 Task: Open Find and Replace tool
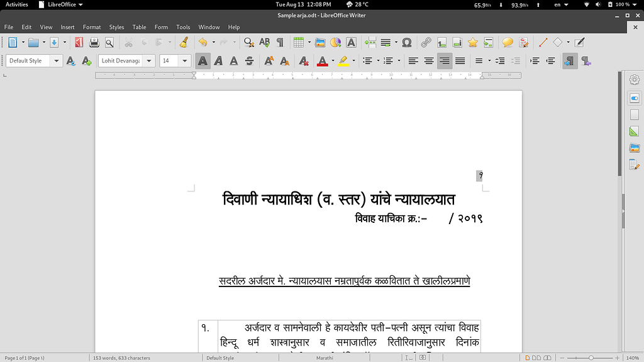click(x=249, y=43)
